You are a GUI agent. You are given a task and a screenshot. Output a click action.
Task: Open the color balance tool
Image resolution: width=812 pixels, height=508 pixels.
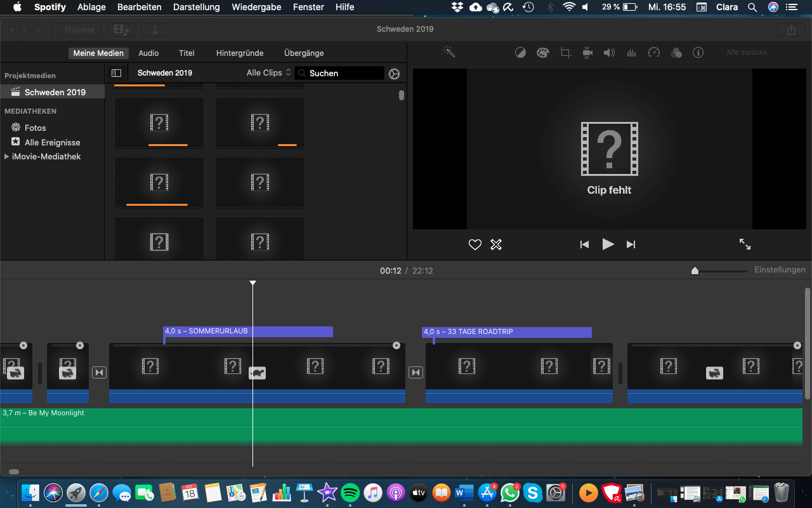coord(520,53)
